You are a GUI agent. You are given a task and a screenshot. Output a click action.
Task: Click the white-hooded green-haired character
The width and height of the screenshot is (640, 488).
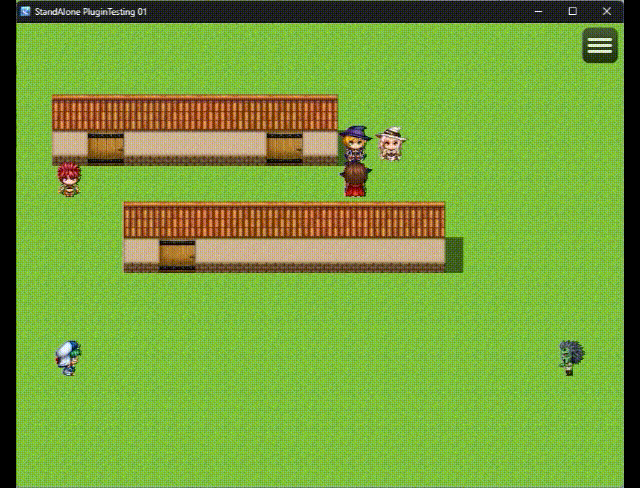[x=68, y=358]
